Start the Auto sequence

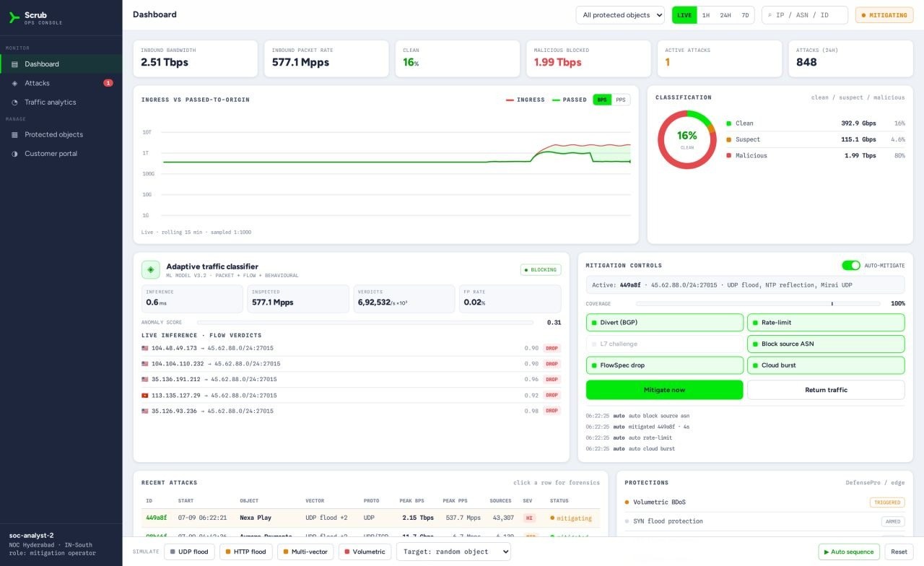click(849, 552)
